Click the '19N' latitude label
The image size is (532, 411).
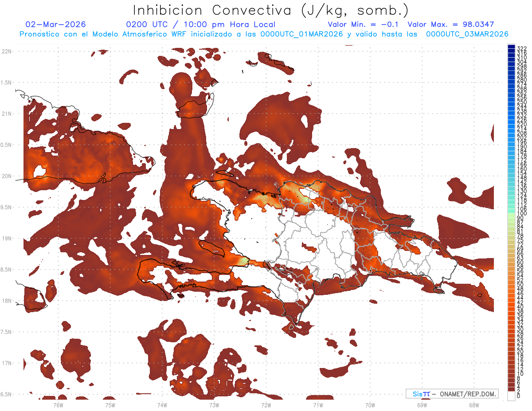point(7,239)
